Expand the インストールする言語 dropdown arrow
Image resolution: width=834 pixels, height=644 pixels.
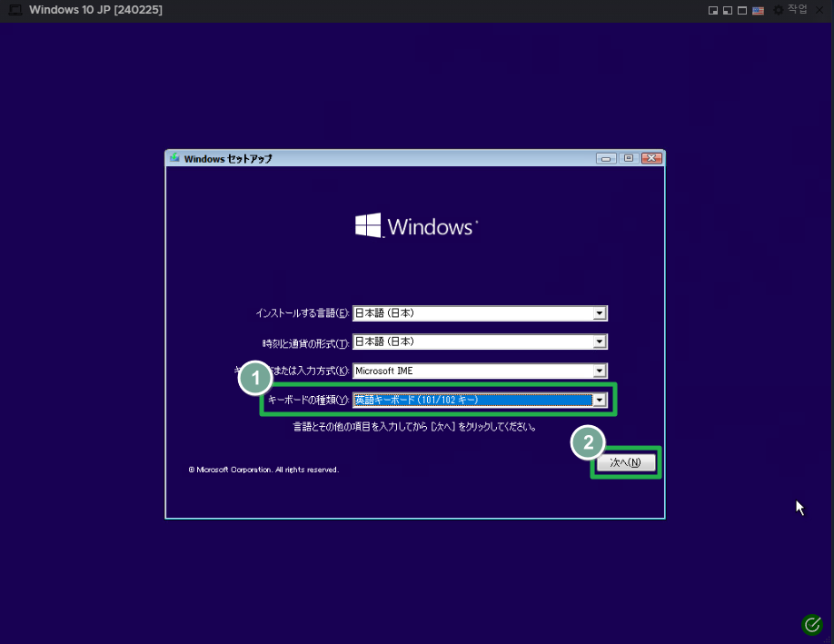tap(599, 313)
